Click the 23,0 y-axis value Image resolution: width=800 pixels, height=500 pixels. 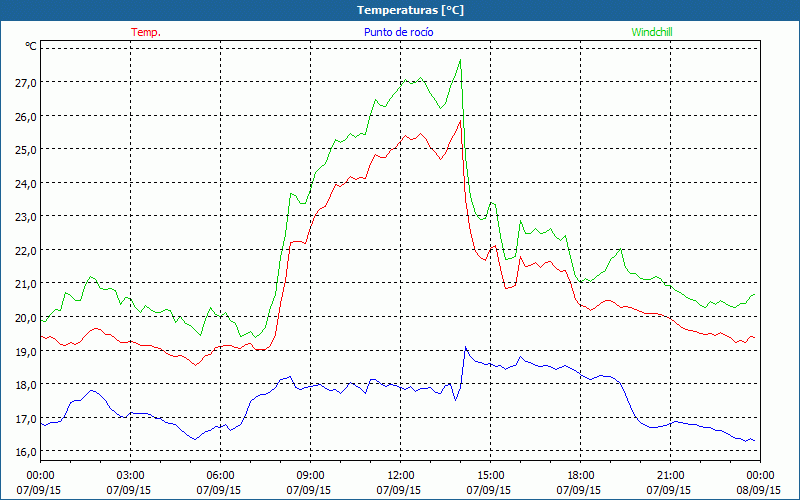tap(26, 217)
